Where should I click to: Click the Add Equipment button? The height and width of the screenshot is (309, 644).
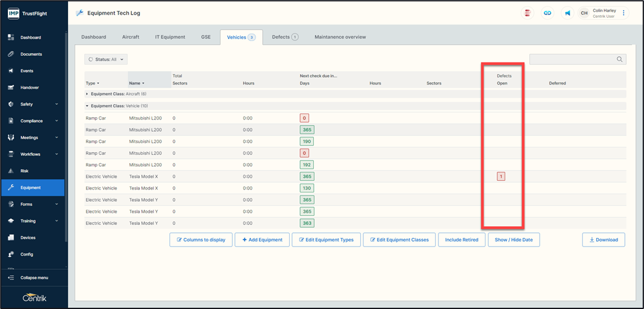[x=262, y=240]
